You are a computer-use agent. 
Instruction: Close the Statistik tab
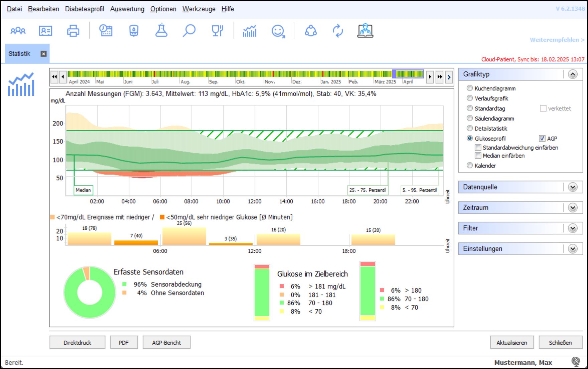[x=43, y=54]
